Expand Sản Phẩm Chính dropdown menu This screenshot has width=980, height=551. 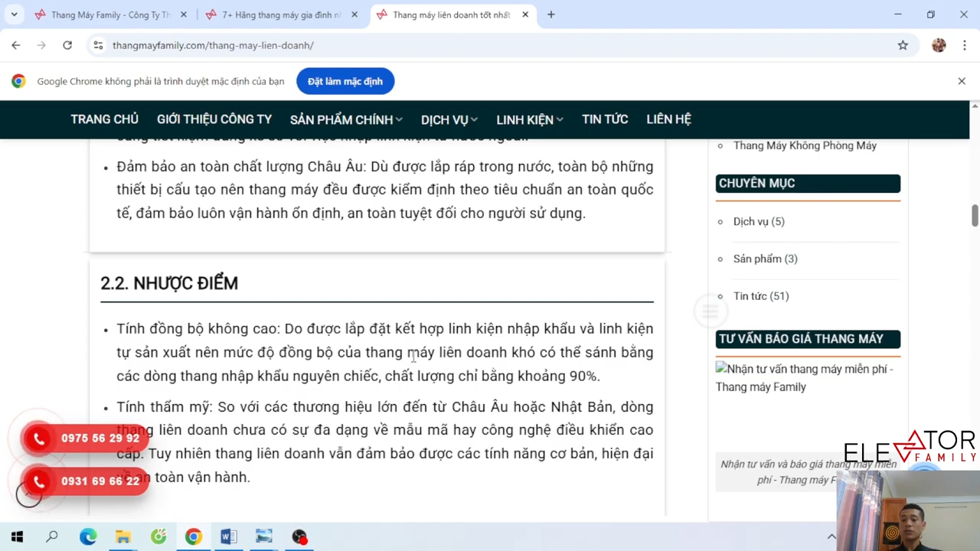[x=346, y=119]
